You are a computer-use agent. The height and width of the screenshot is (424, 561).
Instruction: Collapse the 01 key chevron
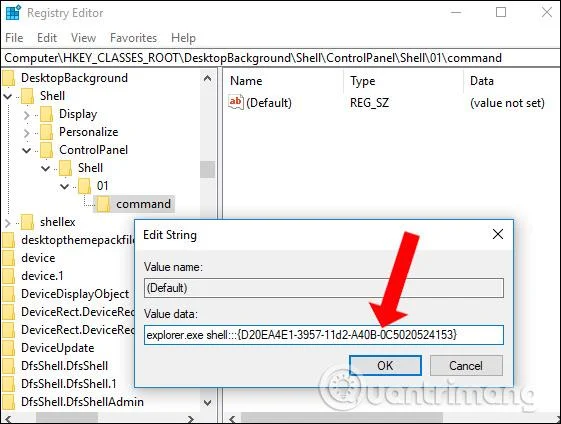(65, 186)
